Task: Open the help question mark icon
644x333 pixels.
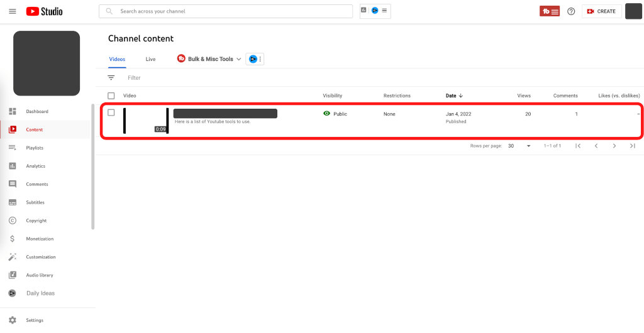Action: click(x=571, y=11)
